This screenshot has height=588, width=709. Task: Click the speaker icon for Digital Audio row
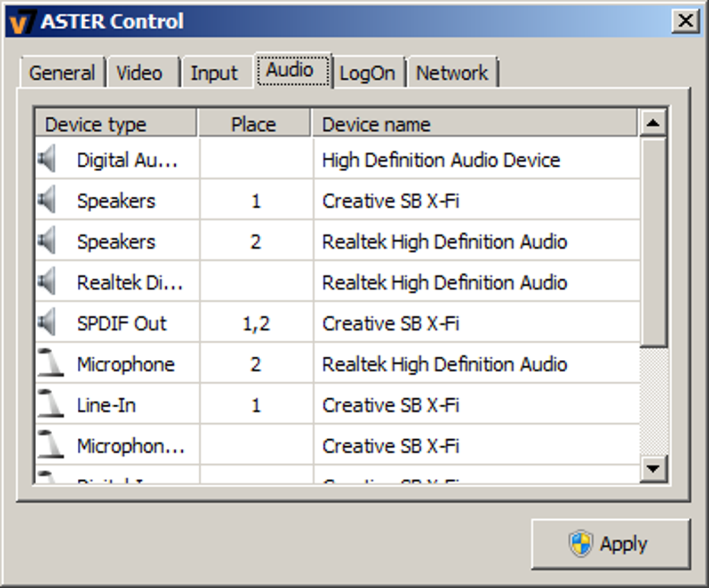point(47,160)
